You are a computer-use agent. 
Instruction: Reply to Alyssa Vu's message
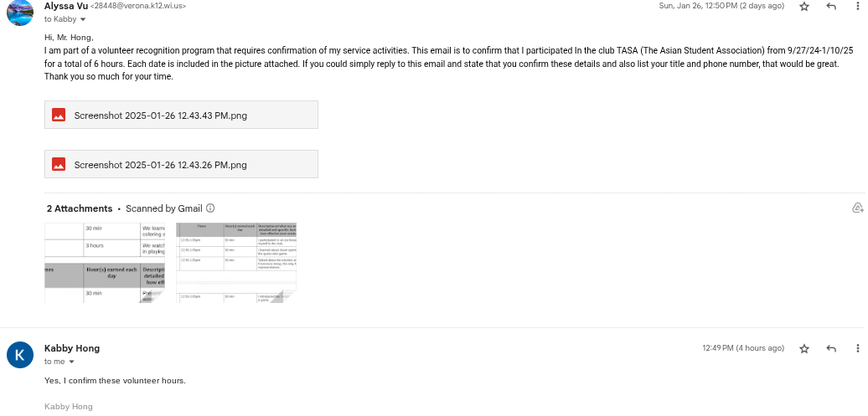(x=831, y=7)
